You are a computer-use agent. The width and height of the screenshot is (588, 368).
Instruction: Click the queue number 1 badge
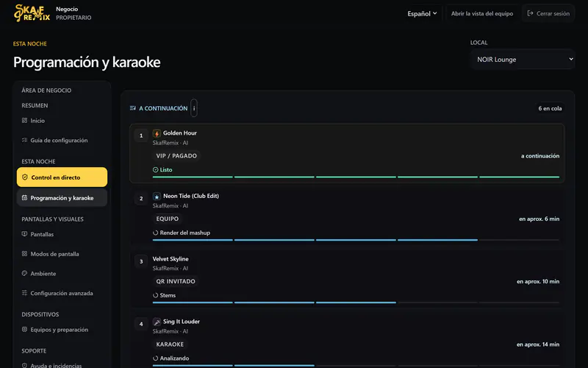pos(141,135)
